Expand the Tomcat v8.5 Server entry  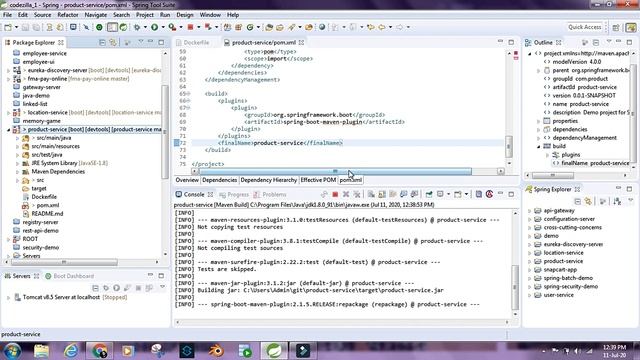[x=9, y=298]
